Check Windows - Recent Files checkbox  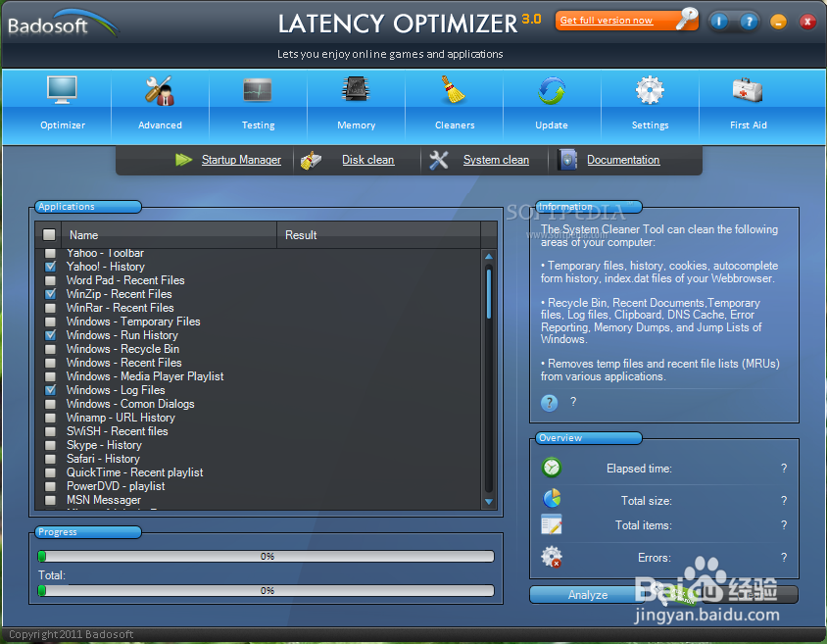coord(51,363)
